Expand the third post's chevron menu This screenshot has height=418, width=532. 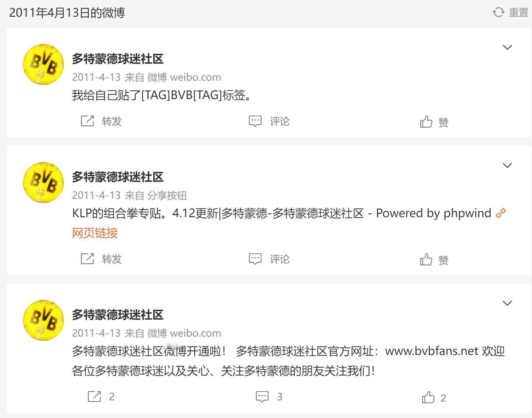click(x=507, y=303)
